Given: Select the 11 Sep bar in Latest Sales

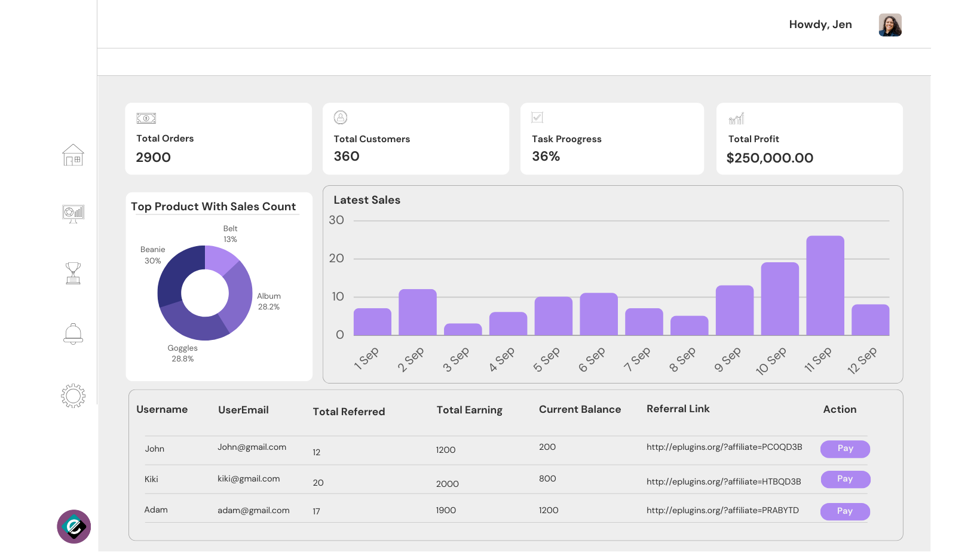Looking at the screenshot, I should point(825,286).
